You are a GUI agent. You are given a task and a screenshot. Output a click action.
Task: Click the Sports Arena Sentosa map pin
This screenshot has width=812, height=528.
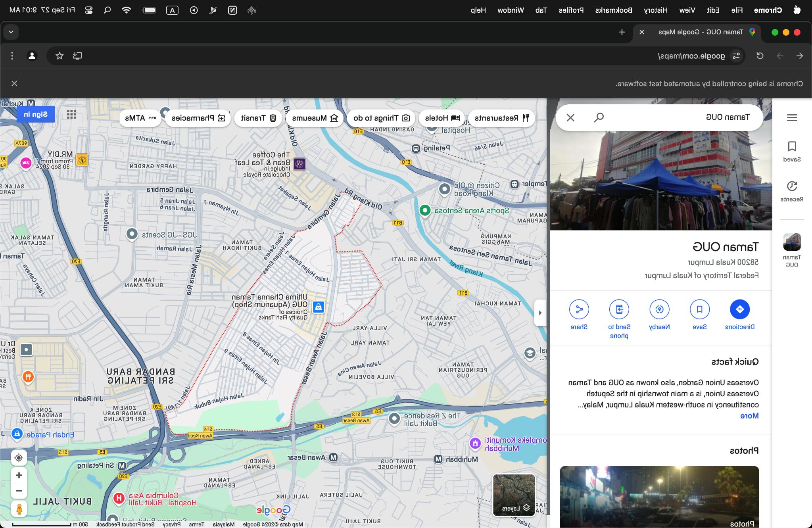point(425,211)
